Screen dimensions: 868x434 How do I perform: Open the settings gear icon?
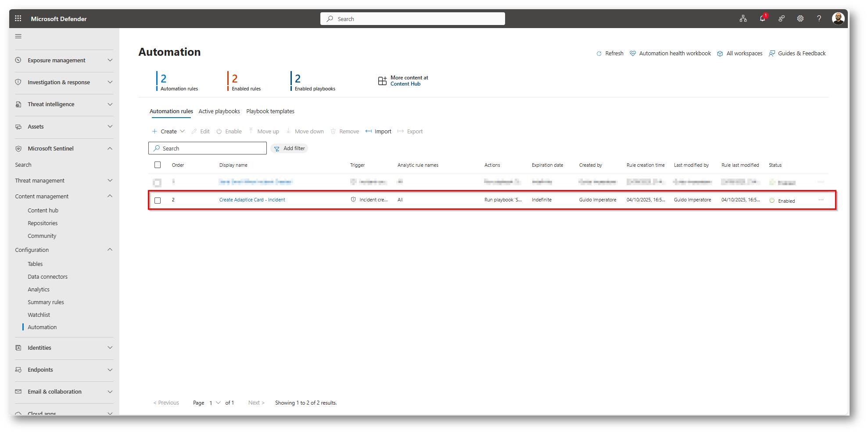tap(800, 18)
